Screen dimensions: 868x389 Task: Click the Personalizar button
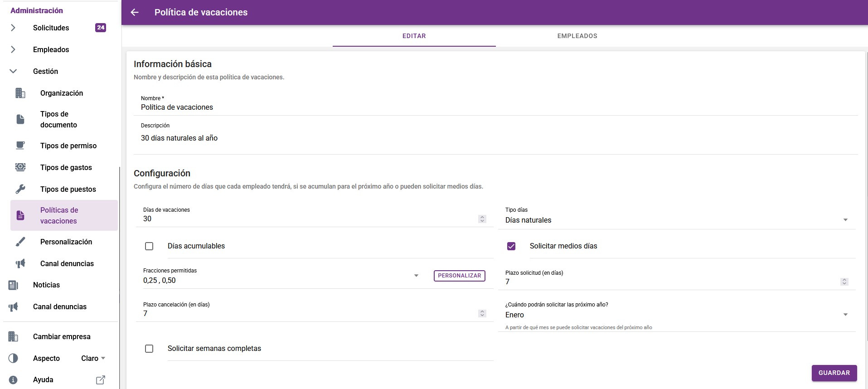459,276
